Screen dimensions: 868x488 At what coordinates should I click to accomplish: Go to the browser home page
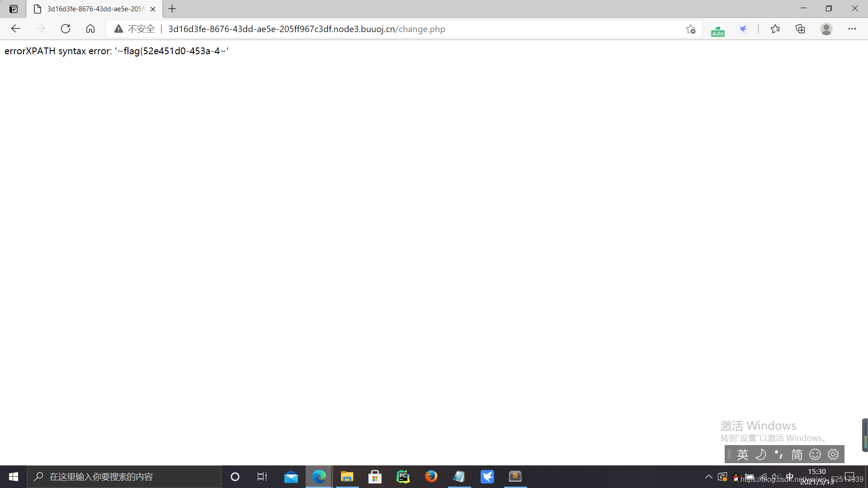coord(90,29)
